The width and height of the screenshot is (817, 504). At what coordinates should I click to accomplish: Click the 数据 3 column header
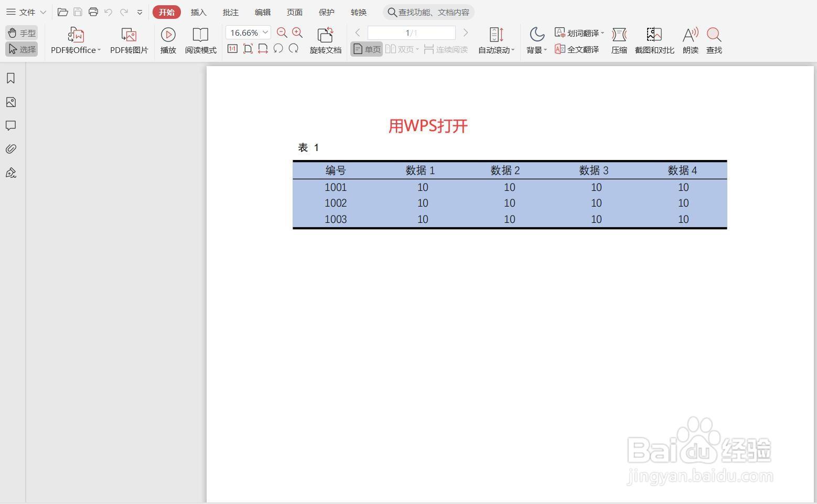(594, 170)
